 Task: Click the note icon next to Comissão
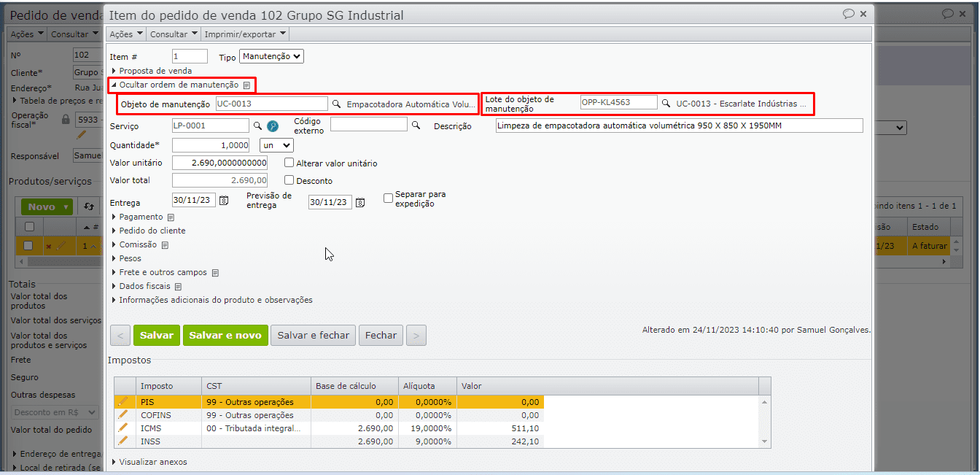[x=165, y=245]
